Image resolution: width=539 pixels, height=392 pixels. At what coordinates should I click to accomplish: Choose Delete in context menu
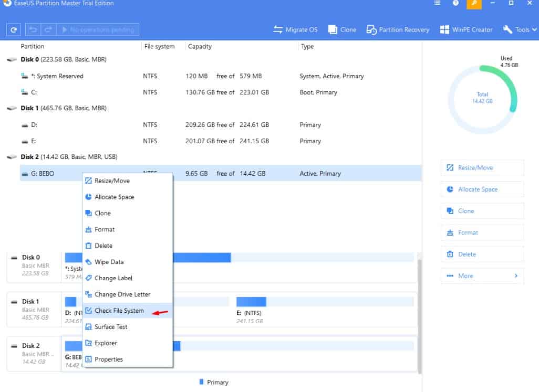pos(128,246)
